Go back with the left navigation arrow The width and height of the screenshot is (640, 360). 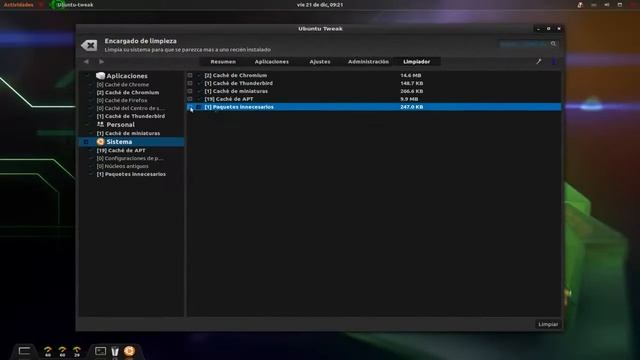pos(86,62)
